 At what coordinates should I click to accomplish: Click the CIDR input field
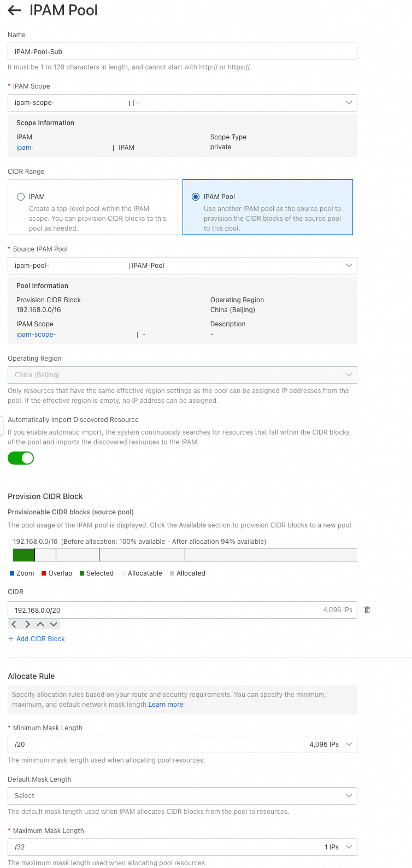(x=164, y=610)
